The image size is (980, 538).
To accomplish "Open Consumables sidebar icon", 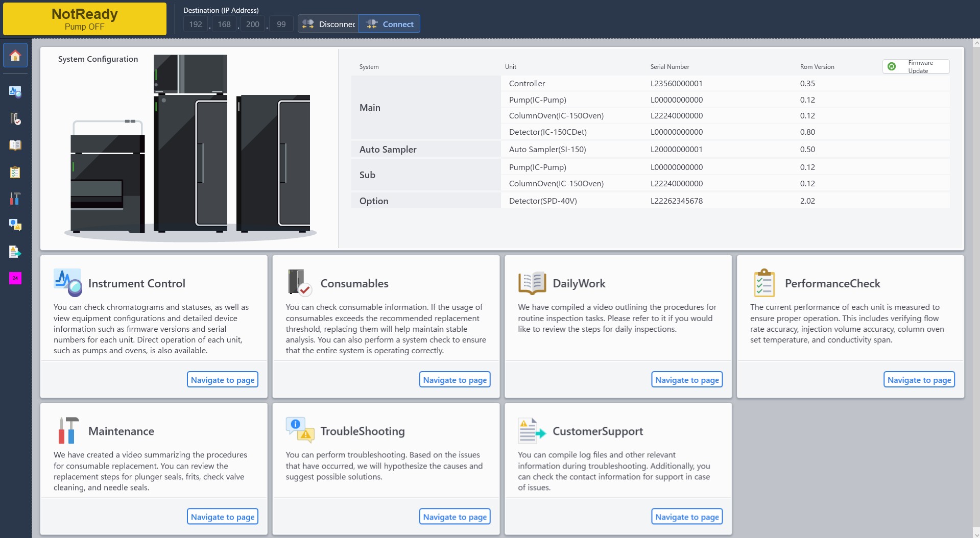I will coord(15,119).
